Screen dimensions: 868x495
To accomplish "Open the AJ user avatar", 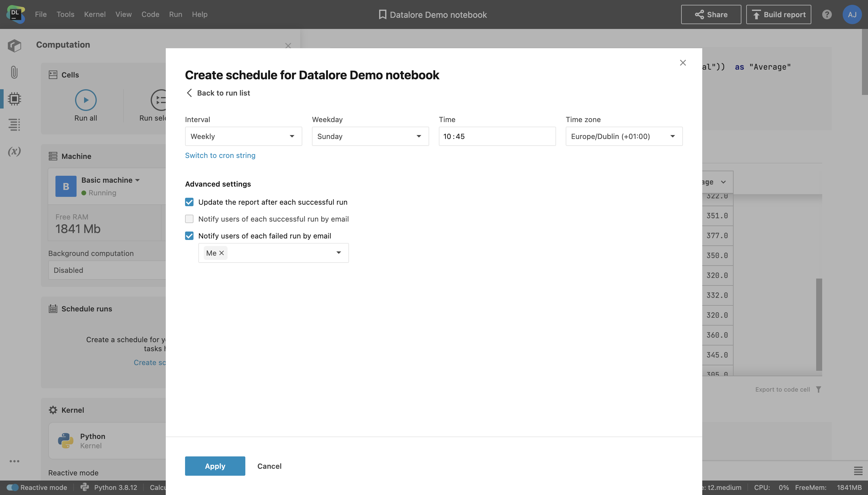I will coord(852,14).
